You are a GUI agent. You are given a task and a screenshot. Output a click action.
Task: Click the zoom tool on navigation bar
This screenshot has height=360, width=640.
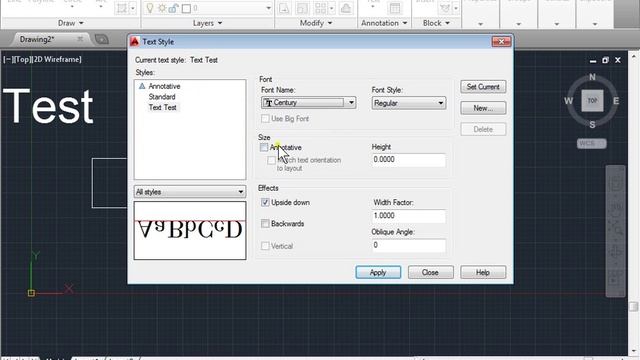coord(615,229)
